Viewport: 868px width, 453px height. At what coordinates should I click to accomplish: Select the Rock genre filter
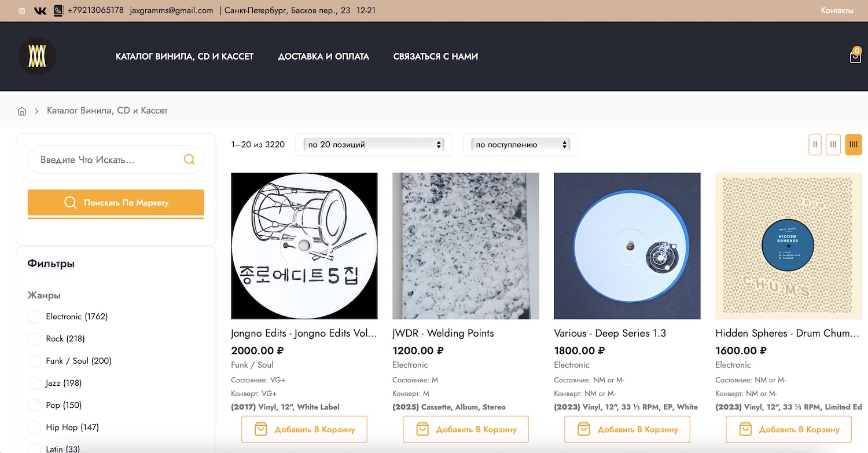click(35, 339)
